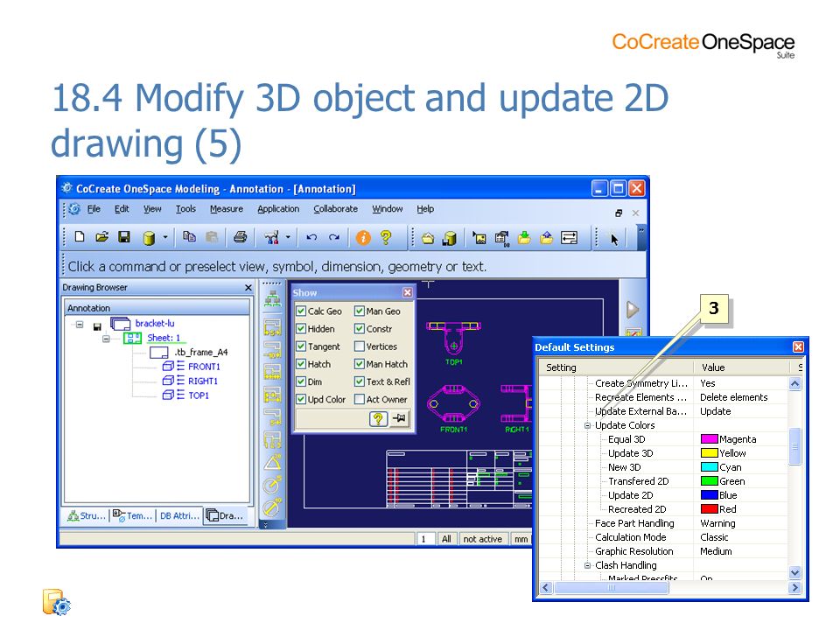The image size is (840, 630).
Task: Click the Redo arrow icon
Action: [x=333, y=237]
